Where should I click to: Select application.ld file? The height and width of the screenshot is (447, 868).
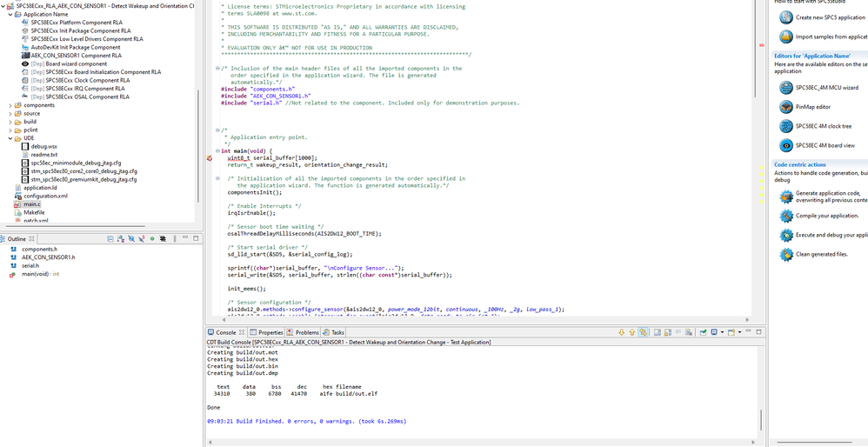[x=40, y=188]
